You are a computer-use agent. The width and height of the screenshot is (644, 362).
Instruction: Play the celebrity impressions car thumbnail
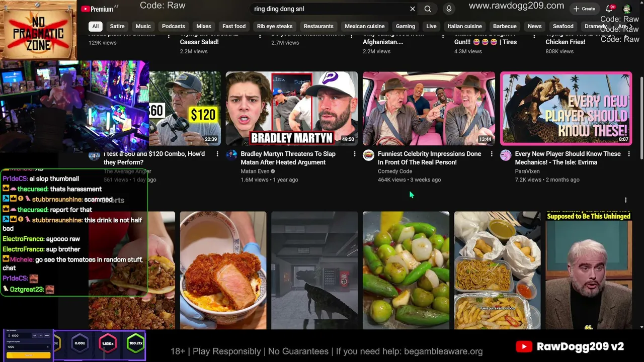coord(429,109)
